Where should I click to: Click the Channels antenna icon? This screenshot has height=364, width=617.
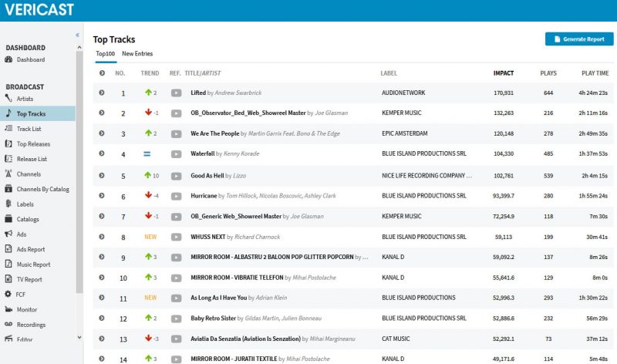click(x=8, y=174)
